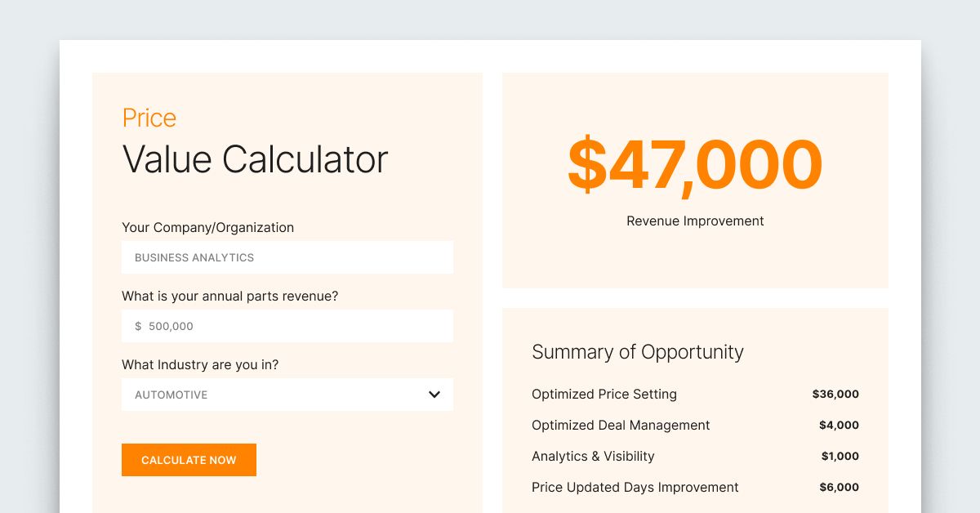Click the dollar sign in revenue field
The height and width of the screenshot is (513, 980).
138,326
